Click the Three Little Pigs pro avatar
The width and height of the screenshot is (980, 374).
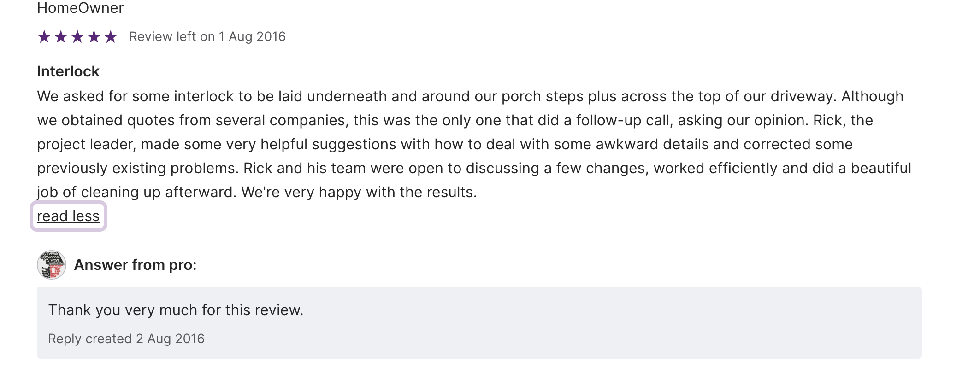tap(52, 265)
